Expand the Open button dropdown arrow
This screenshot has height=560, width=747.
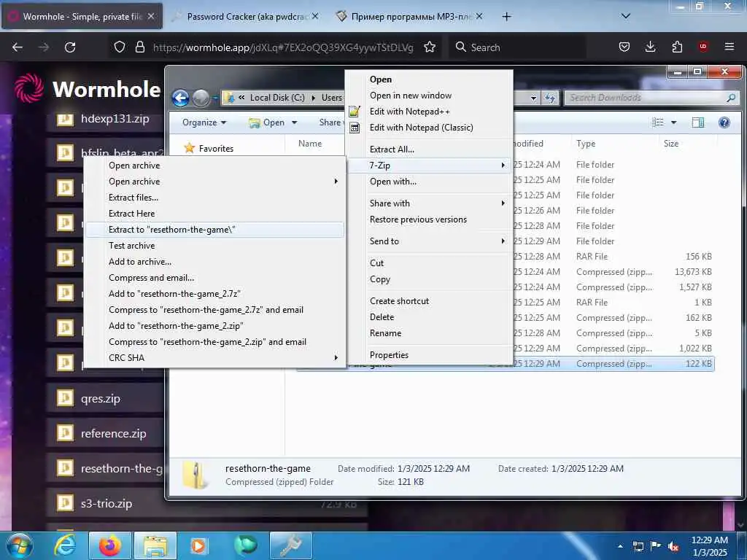click(295, 122)
